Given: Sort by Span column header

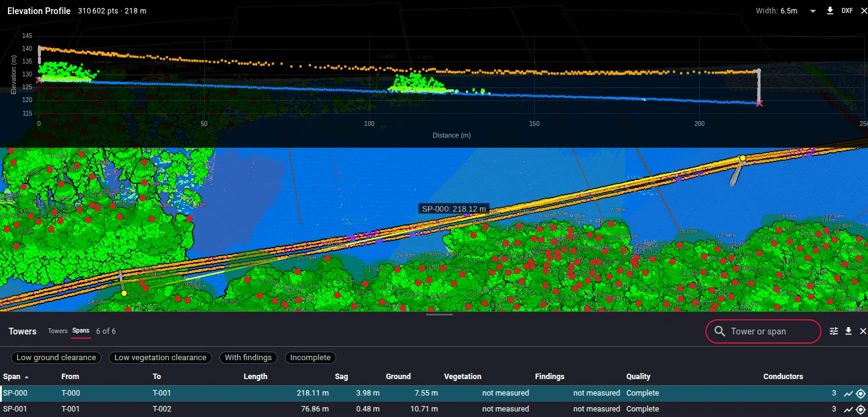Looking at the screenshot, I should [12, 377].
